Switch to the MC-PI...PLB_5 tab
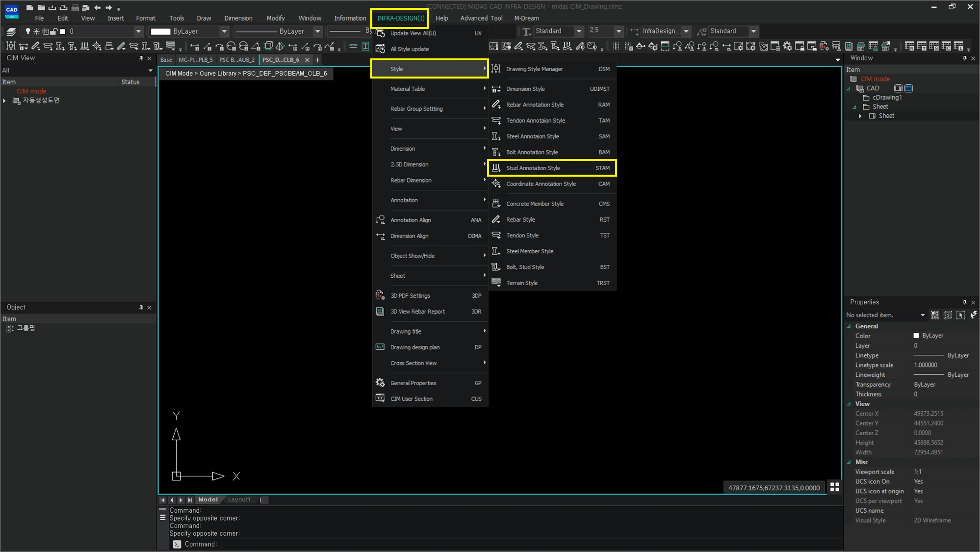 (196, 60)
